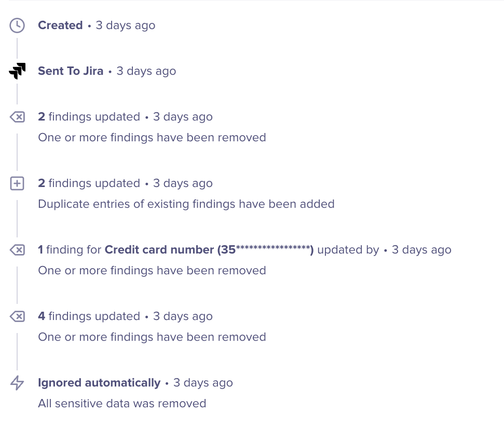The image size is (504, 426).
Task: Click the '1 finding for' event text
Action: [x=70, y=250]
